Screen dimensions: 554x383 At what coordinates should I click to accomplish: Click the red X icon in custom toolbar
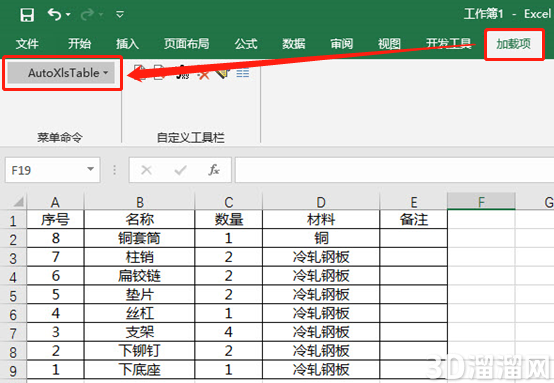click(x=203, y=74)
